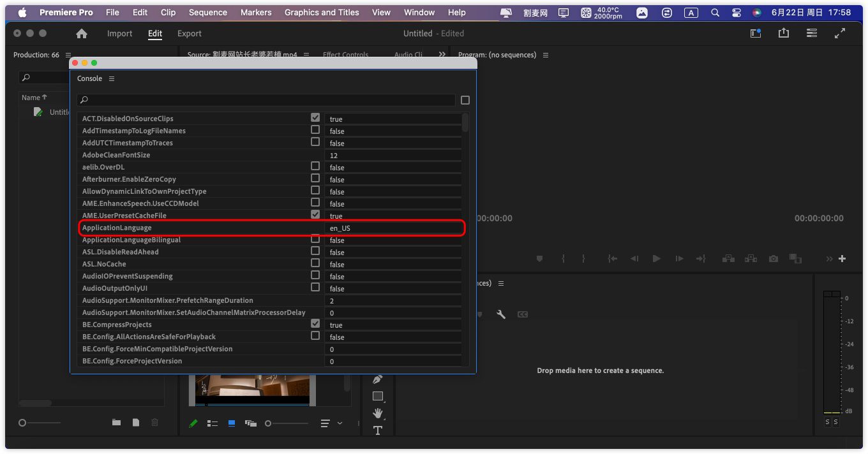Select the Pen tool in the toolbar
The height and width of the screenshot is (454, 868).
[x=377, y=379]
